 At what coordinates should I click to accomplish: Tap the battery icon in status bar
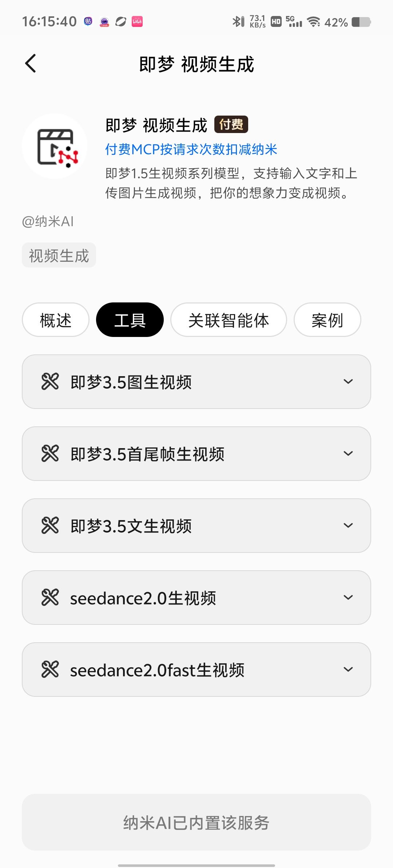(x=361, y=22)
